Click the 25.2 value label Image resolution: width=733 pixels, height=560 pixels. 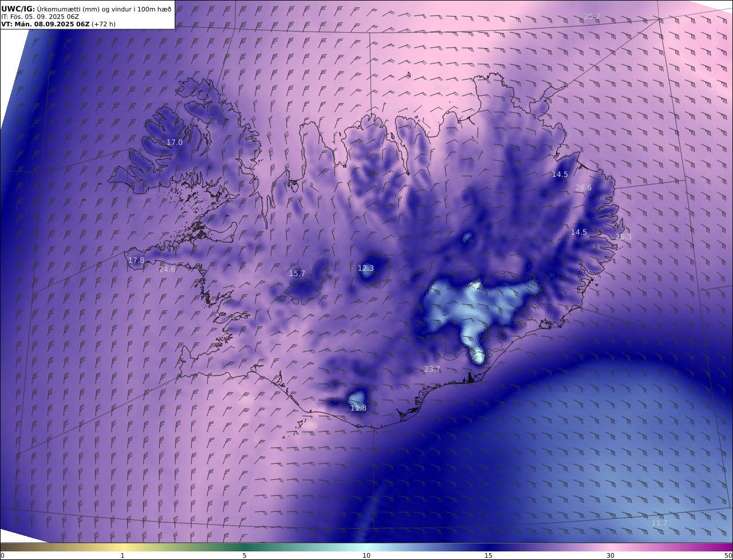pyautogui.click(x=592, y=16)
